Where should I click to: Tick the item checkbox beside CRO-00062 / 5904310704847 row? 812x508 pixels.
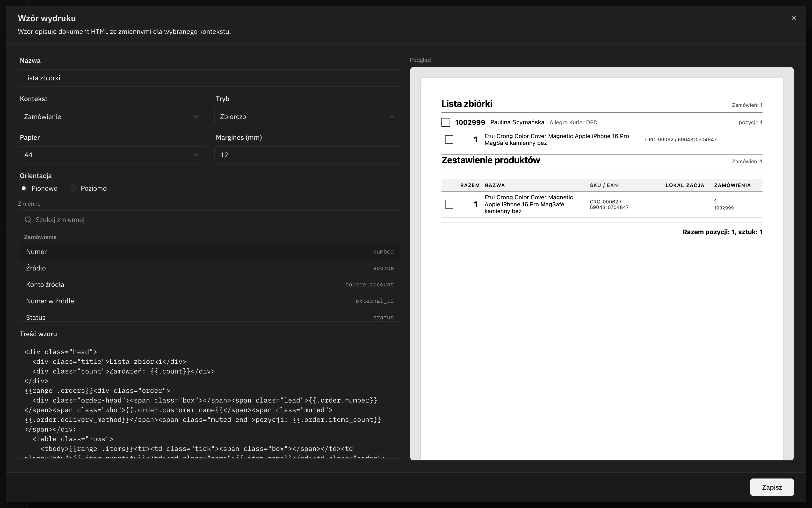tap(449, 139)
